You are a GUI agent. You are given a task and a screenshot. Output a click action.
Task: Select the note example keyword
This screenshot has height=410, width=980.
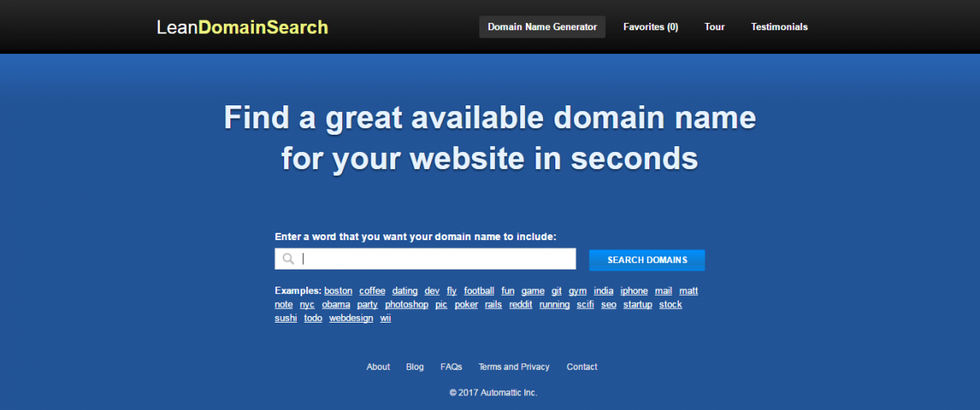point(284,305)
